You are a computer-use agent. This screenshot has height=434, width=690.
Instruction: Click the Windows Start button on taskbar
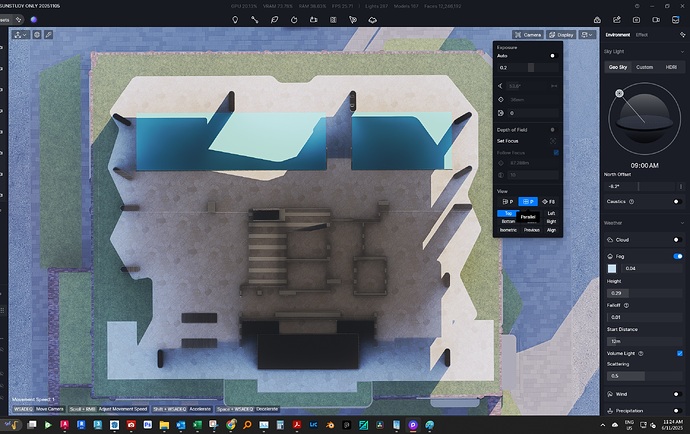[x=10, y=424]
